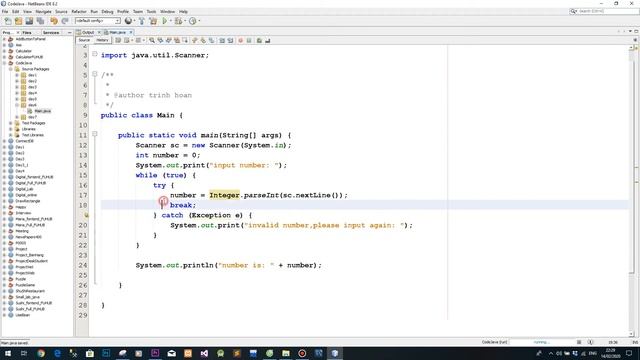Screen dimensions: 640x360
Task: Click the Windows Start button
Action: 7,353
